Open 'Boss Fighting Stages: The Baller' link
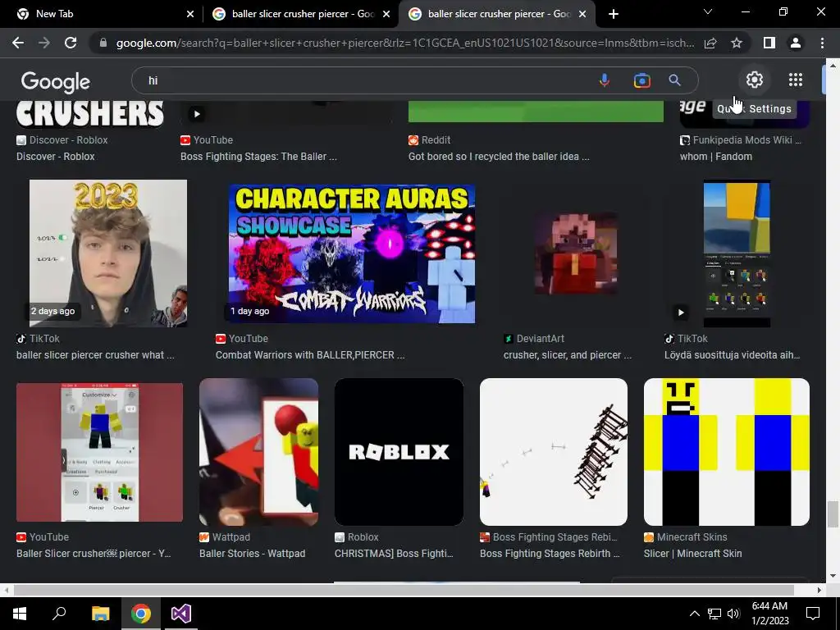 (x=258, y=157)
